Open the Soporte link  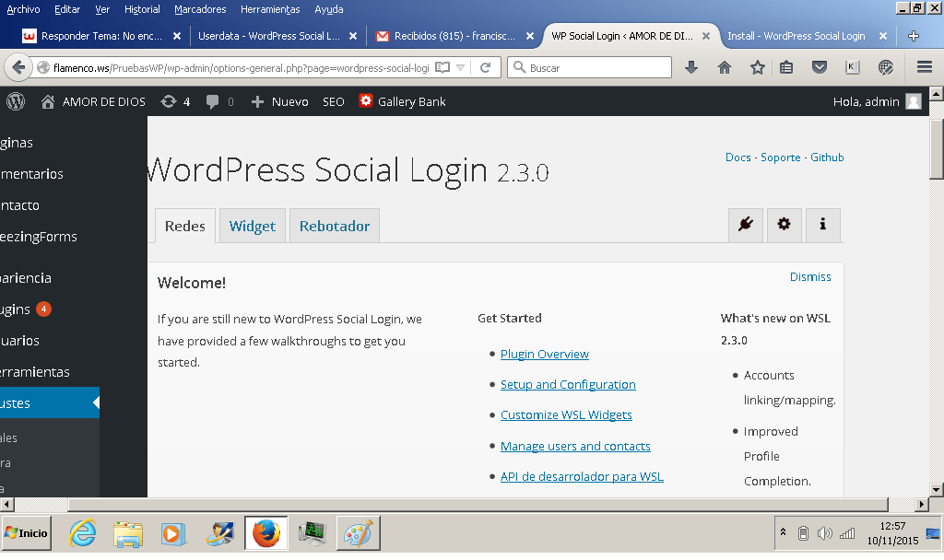(x=780, y=157)
